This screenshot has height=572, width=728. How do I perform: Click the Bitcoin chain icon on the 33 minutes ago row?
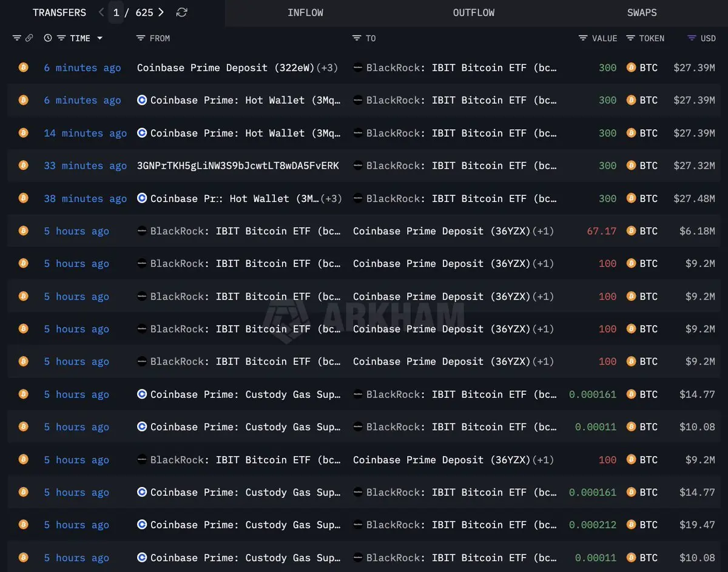(23, 166)
